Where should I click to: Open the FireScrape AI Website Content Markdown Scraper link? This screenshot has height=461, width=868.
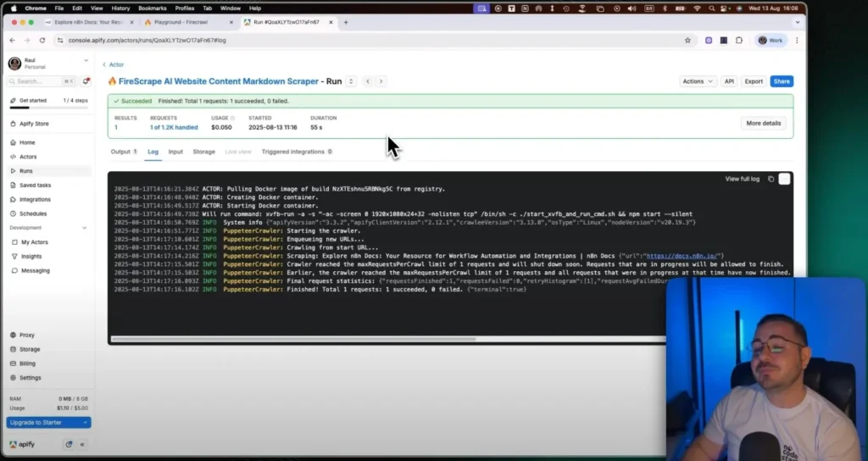click(218, 81)
